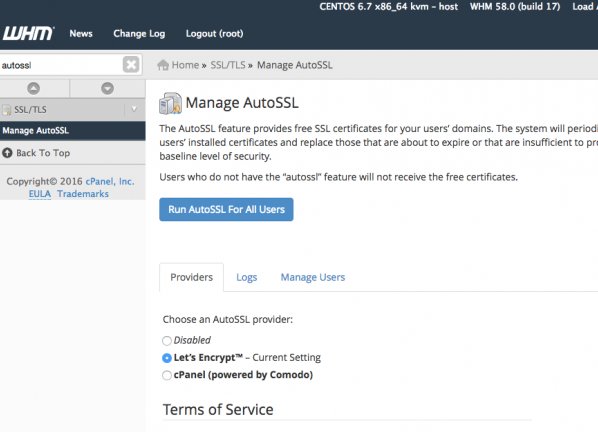Select the Let's Encrypt radio button
The width and height of the screenshot is (598, 432).
[x=167, y=358]
